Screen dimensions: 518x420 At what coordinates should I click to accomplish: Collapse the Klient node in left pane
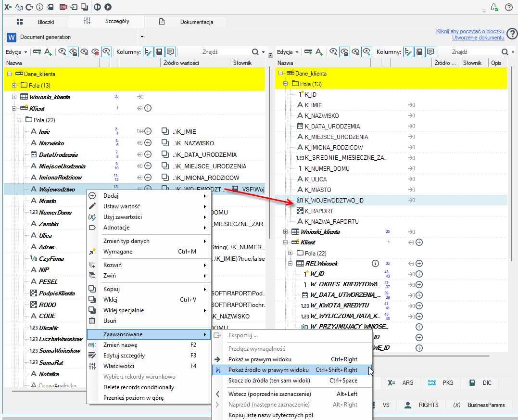(14, 108)
